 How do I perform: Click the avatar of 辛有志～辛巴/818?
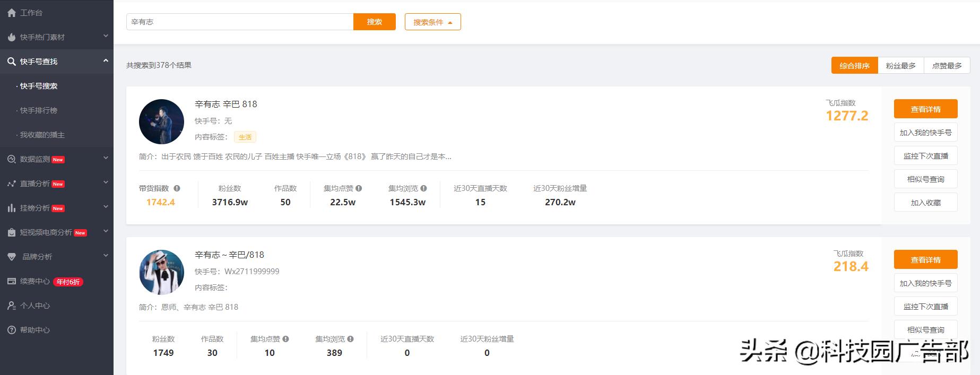161,272
